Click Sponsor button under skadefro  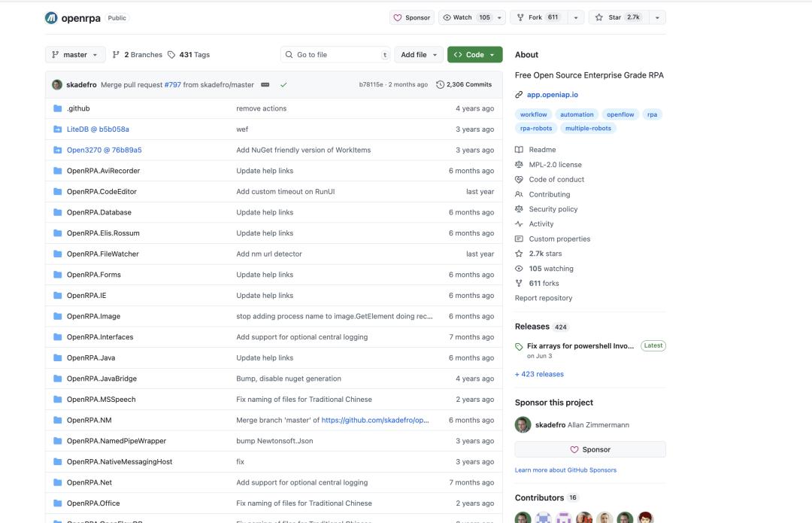590,449
